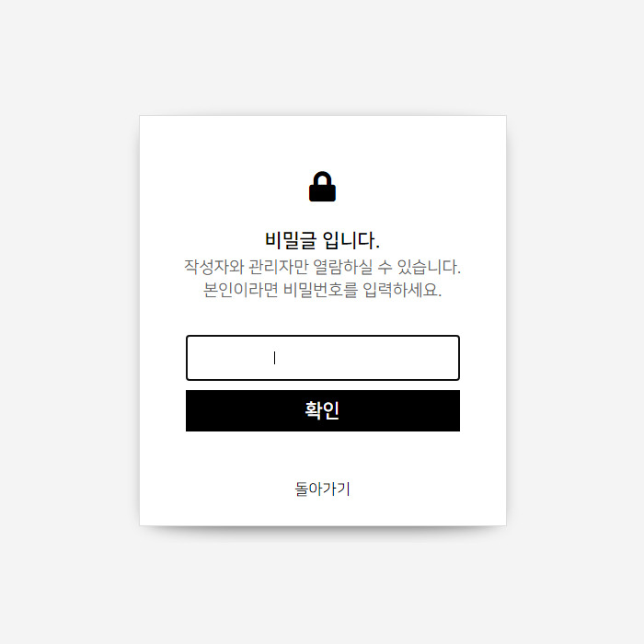The width and height of the screenshot is (644, 644).
Task: Click the black padlock icon
Action: tap(322, 187)
